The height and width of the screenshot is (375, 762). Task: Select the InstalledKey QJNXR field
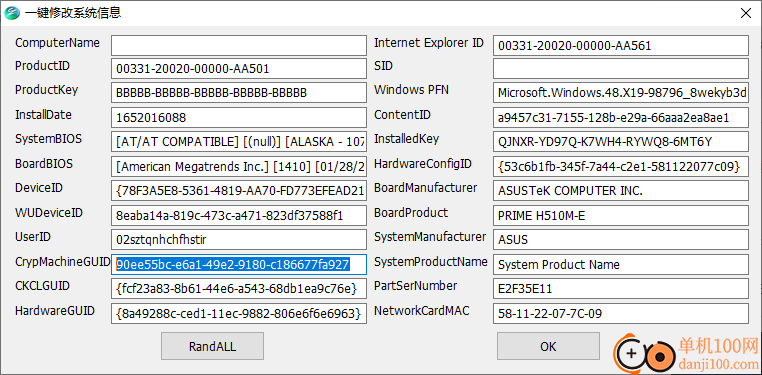(621, 142)
